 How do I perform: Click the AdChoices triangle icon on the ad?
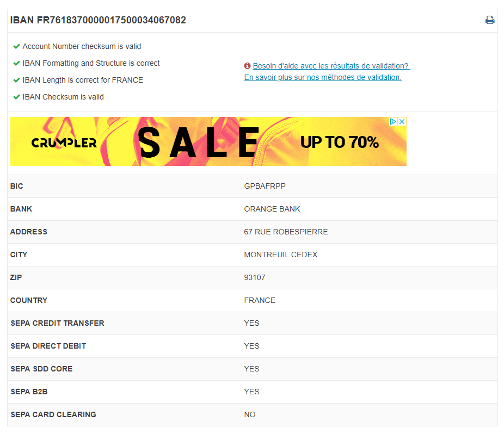393,122
